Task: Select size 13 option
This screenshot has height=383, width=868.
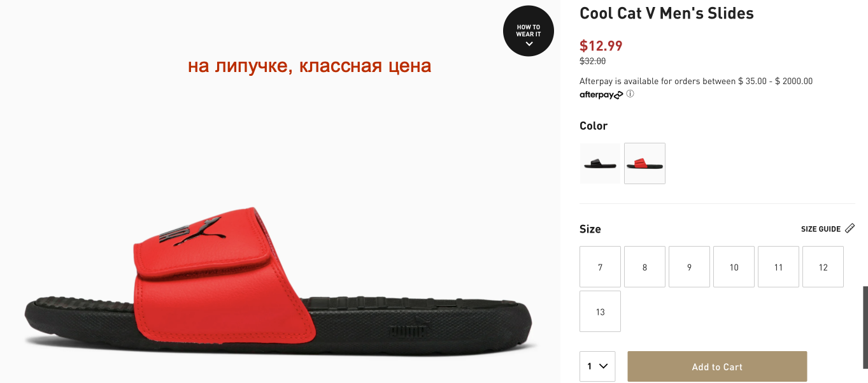Action: point(600,312)
